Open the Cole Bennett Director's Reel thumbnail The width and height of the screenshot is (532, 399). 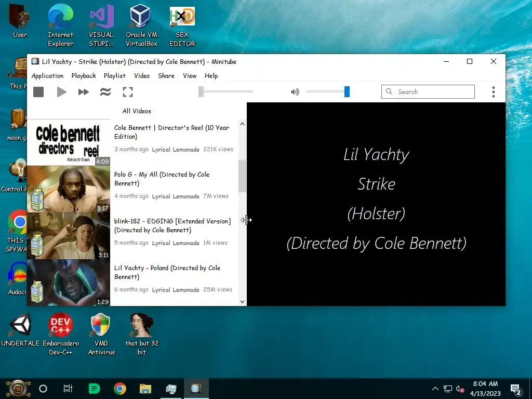click(69, 142)
